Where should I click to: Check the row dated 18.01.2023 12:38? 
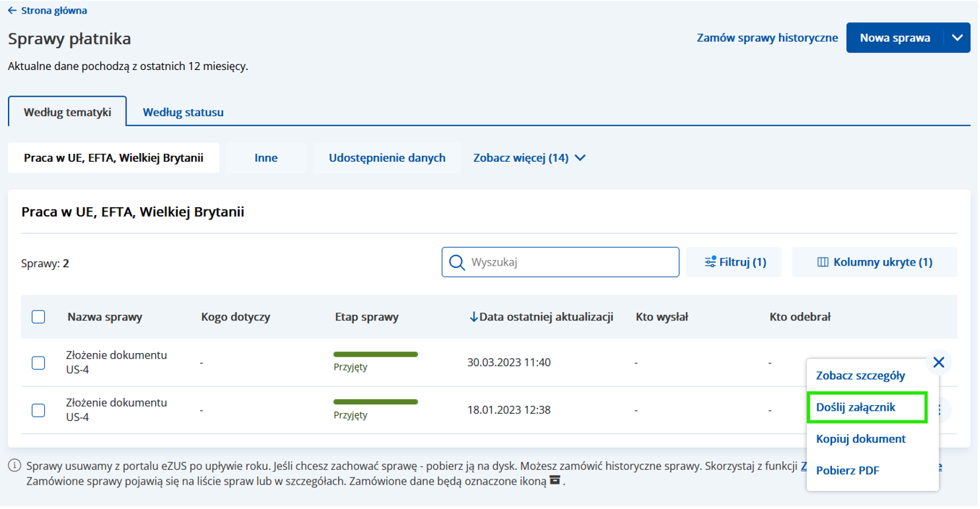point(38,410)
